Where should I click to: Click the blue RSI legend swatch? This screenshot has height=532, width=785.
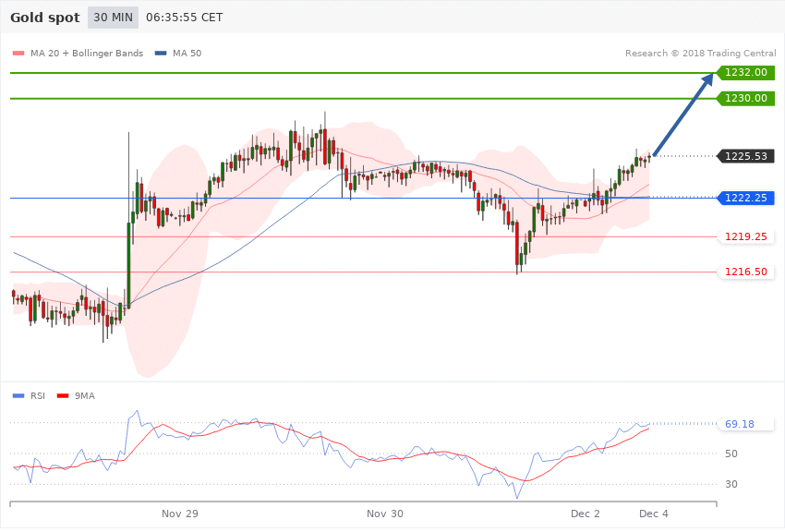18,396
